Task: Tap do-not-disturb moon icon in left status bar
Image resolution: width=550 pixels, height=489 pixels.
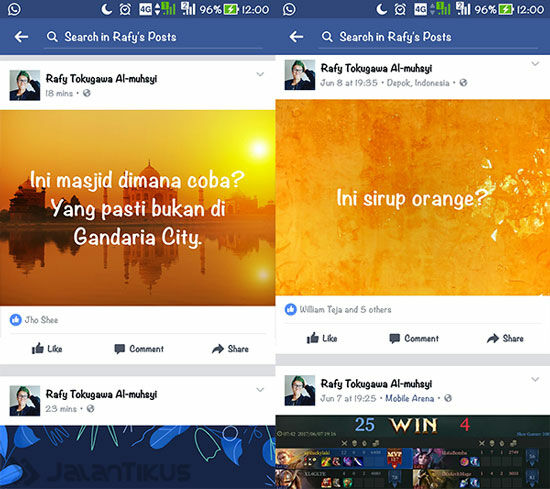Action: point(106,9)
